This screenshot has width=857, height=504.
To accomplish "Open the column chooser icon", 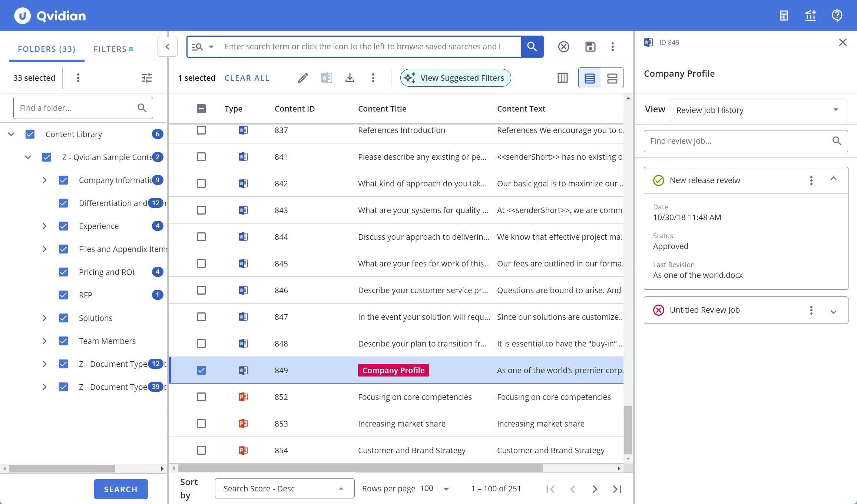I will [563, 78].
